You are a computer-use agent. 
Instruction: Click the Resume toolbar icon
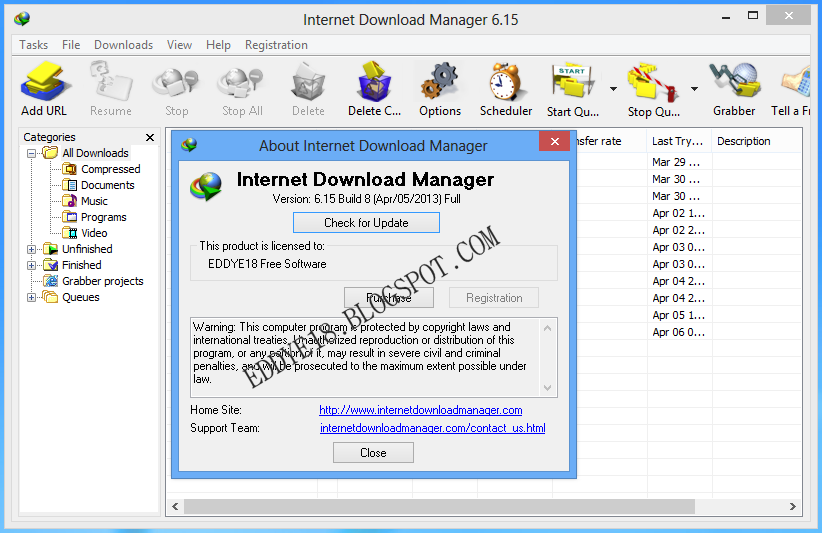[x=111, y=81]
